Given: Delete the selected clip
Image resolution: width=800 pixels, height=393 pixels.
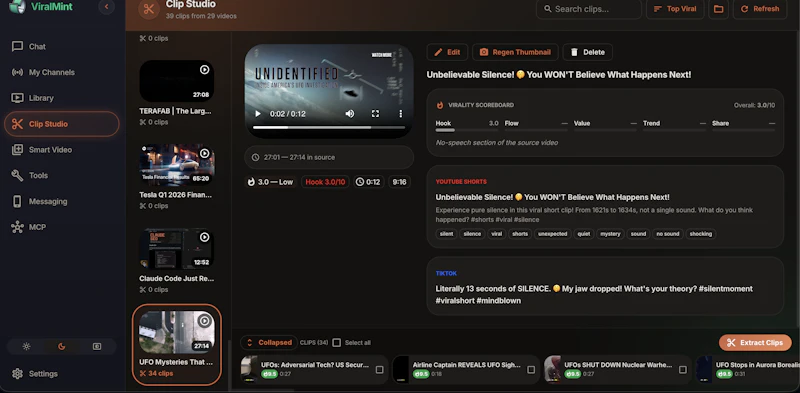Looking at the screenshot, I should [x=588, y=52].
